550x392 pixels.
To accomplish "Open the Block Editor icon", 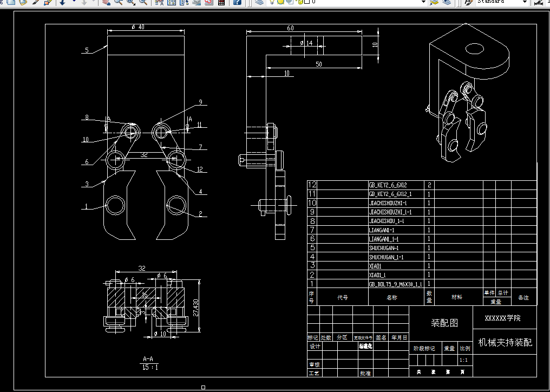I will tap(48, 2).
